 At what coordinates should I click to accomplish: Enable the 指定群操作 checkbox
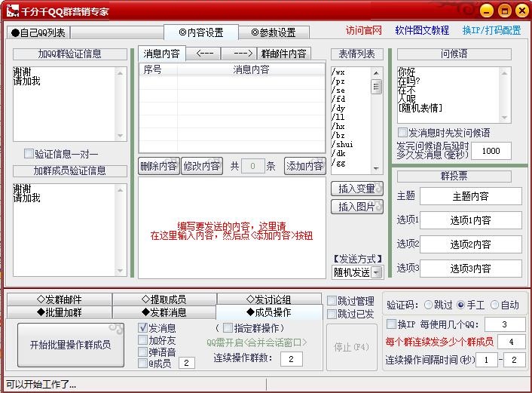[x=228, y=328]
